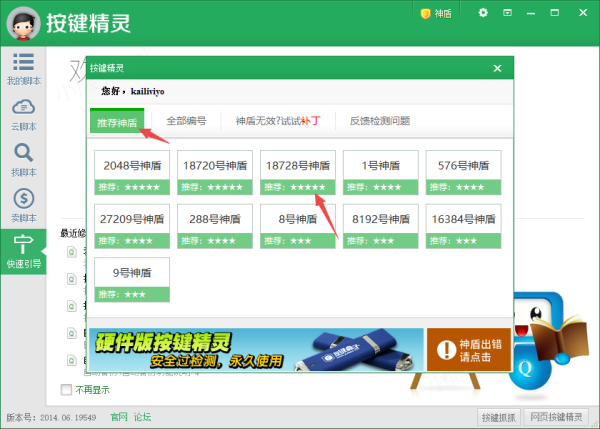Click the last recent script file icon
600x429 pixels.
pyautogui.click(x=72, y=360)
